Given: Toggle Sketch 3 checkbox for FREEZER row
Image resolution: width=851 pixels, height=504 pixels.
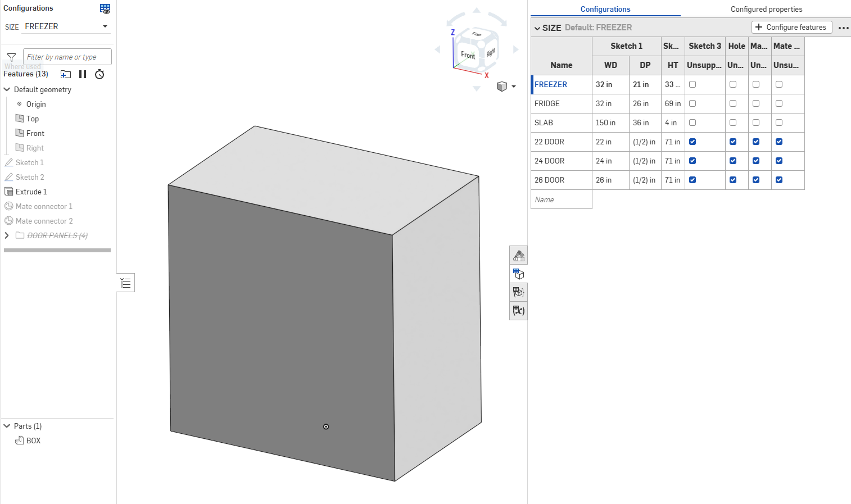Looking at the screenshot, I should (x=692, y=84).
